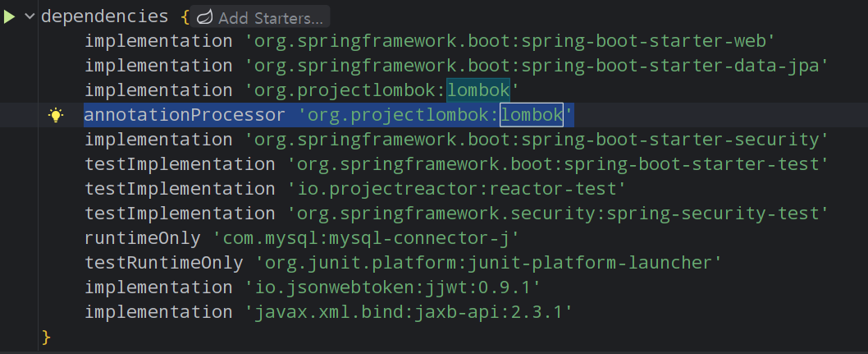
Task: Run the dependencies block with green play icon
Action: click(9, 16)
